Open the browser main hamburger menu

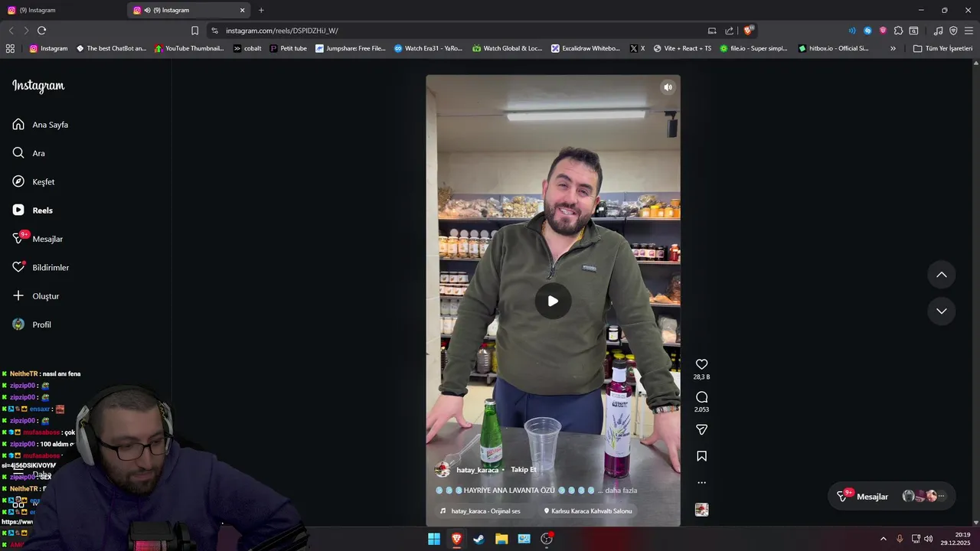point(969,31)
